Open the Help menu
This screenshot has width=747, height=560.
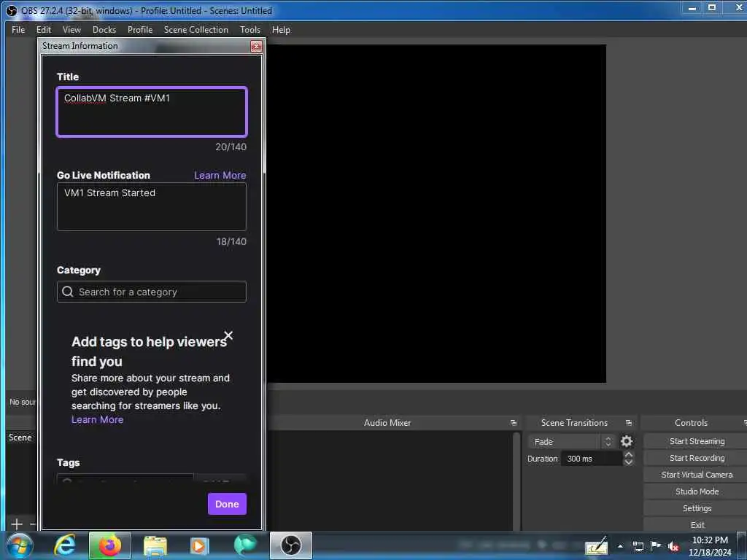(281, 29)
